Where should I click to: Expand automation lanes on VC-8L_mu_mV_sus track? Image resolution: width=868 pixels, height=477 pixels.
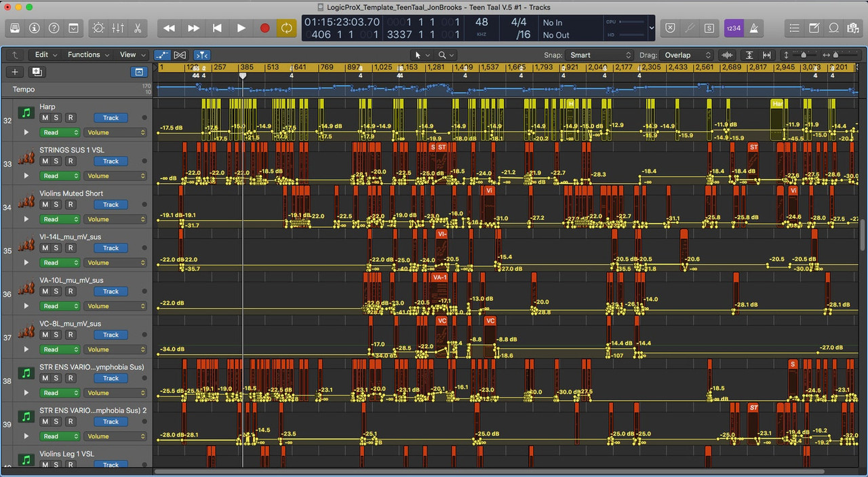pos(26,350)
